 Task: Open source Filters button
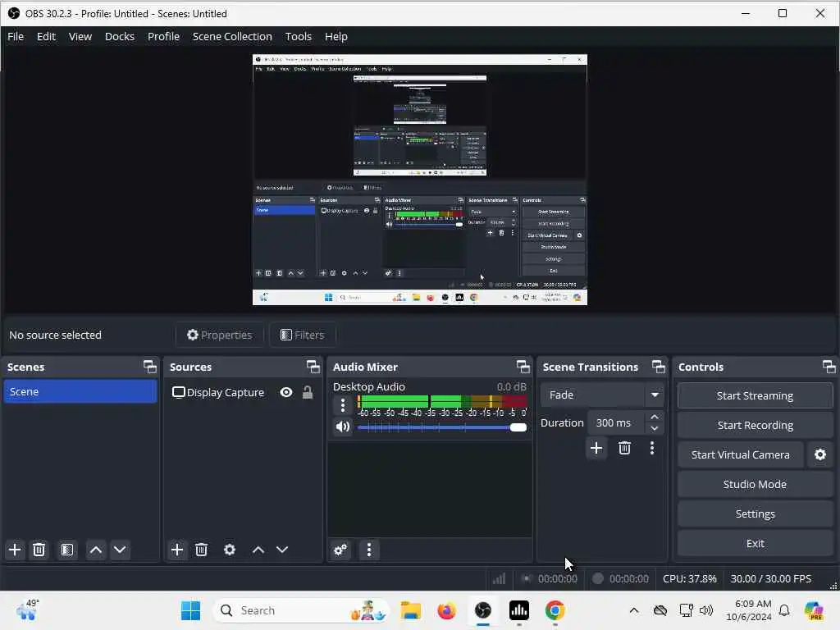point(302,335)
